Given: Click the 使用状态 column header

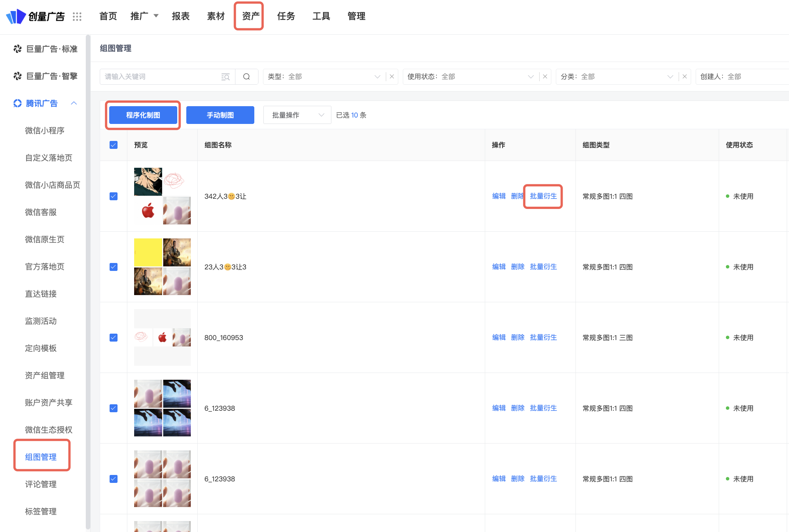Looking at the screenshot, I should [739, 145].
